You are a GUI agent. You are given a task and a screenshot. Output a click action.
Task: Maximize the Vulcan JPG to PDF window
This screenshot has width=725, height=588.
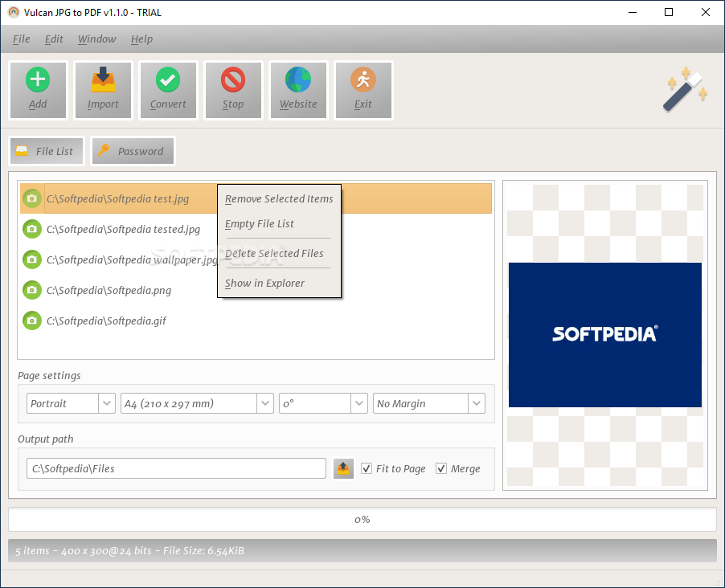[x=669, y=12]
